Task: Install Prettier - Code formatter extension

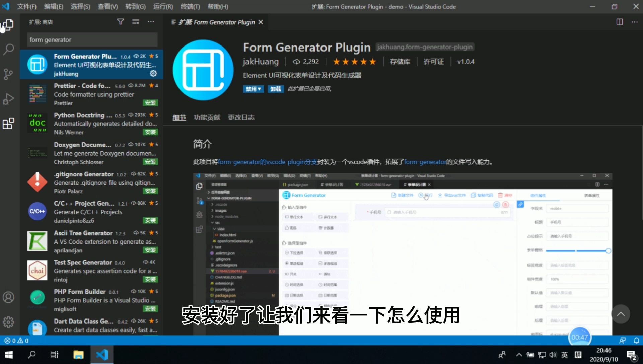Action: coord(150,103)
